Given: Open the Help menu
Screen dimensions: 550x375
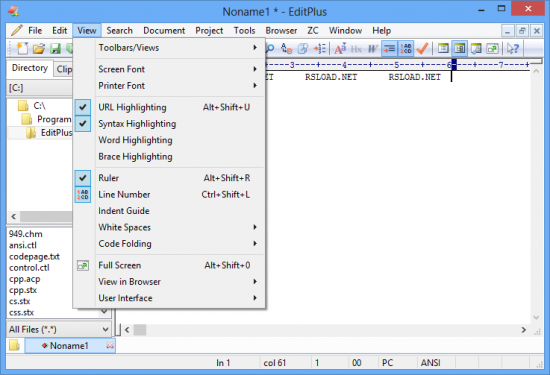Looking at the screenshot, I should [382, 31].
